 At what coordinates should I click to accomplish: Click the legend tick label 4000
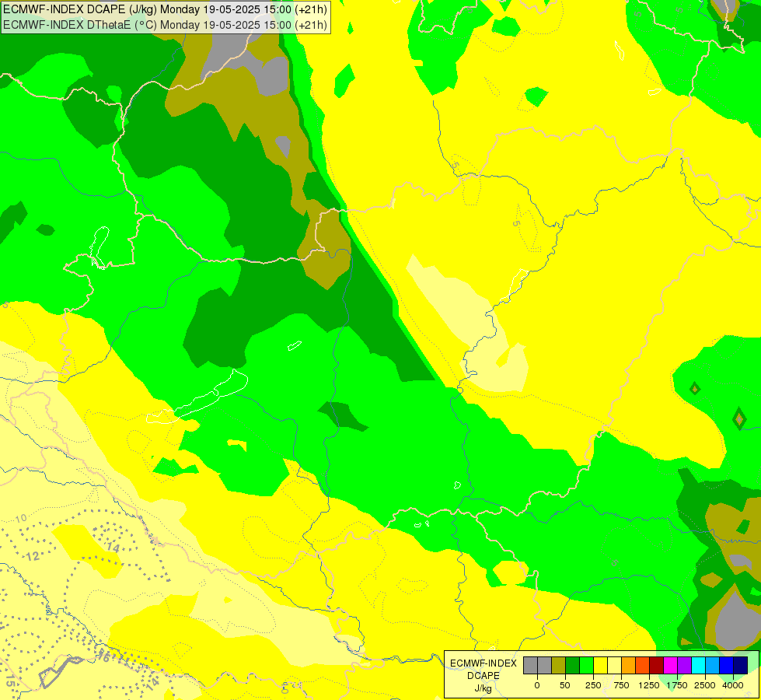coord(732,685)
